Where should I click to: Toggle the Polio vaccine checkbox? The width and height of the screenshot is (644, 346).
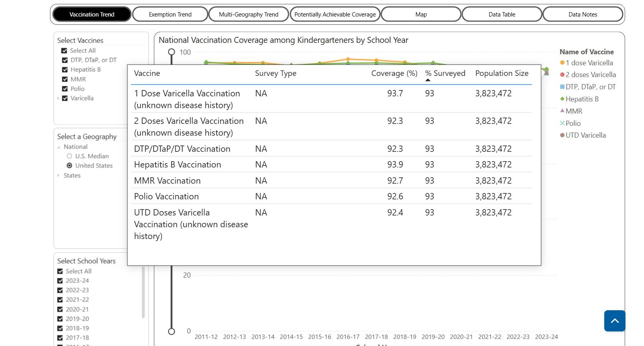[x=65, y=89]
